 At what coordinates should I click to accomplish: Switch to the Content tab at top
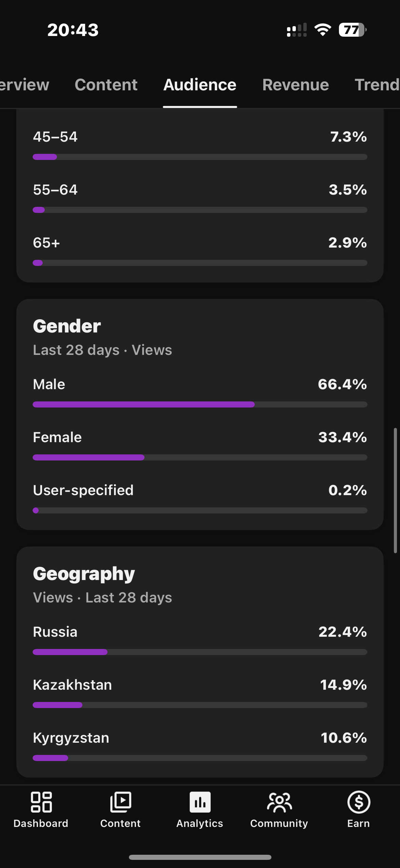(106, 85)
